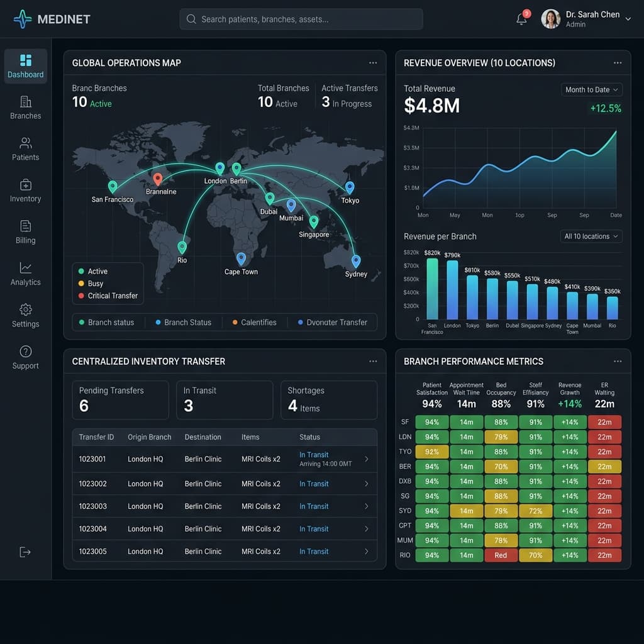Toggle the Dvonater Transfer legend filter

click(333, 323)
